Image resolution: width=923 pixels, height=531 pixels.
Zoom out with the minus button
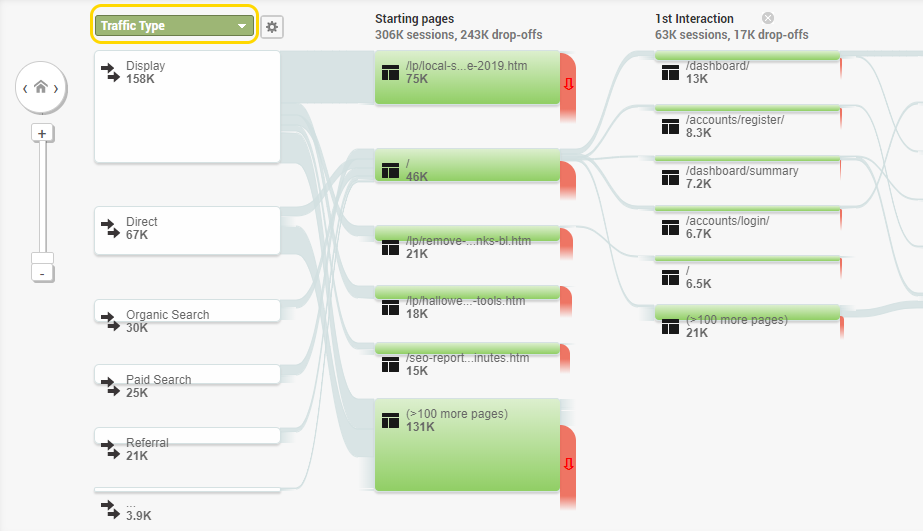(42, 274)
